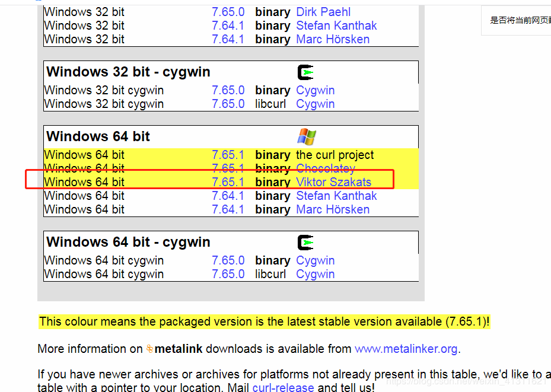551x392 pixels.
Task: Click the orange metalink icon before 'metalink'
Action: click(149, 349)
